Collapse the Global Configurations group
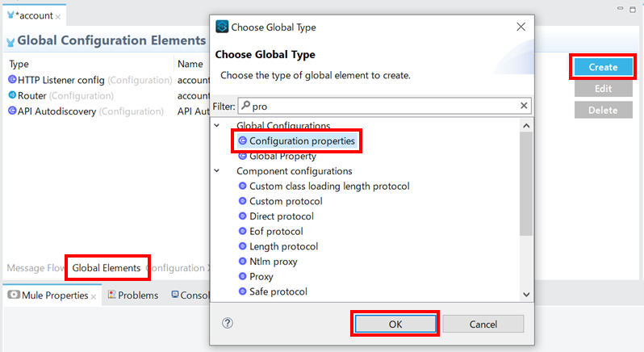 (216, 126)
